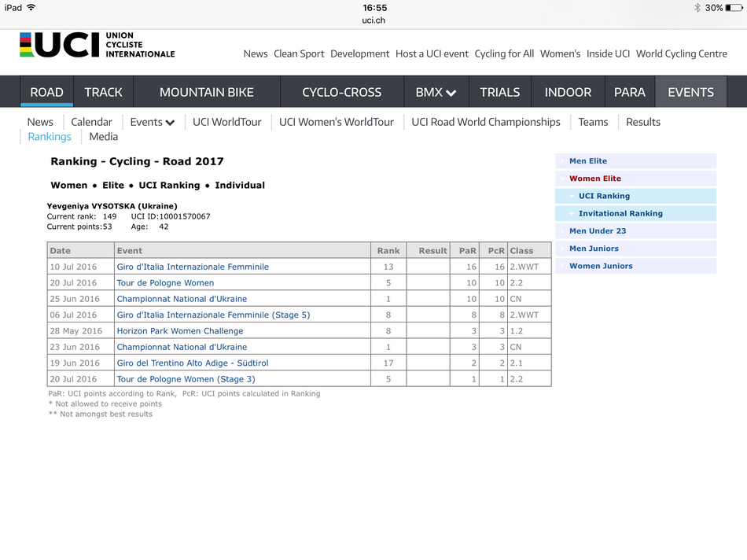Open the PARA tab
The width and height of the screenshot is (747, 560).
coord(630,92)
